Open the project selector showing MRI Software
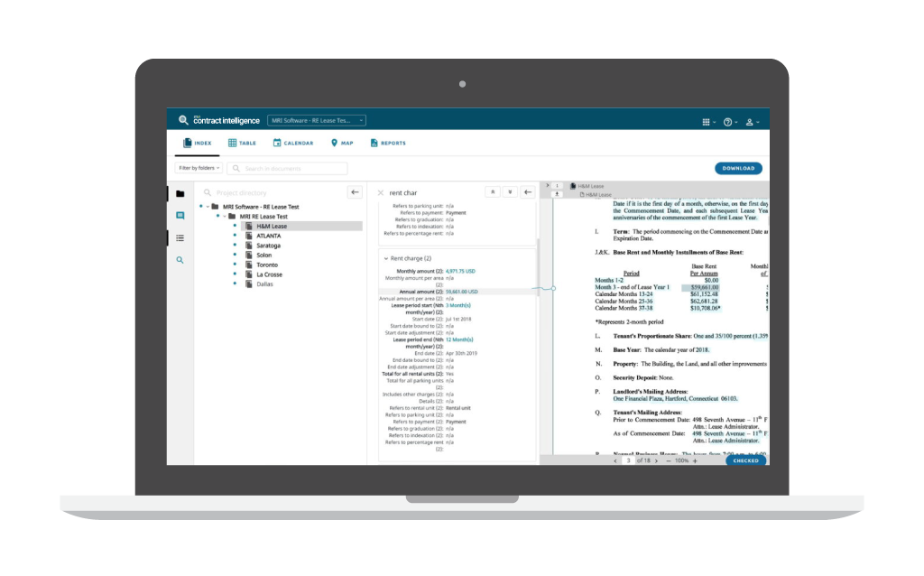 (316, 120)
